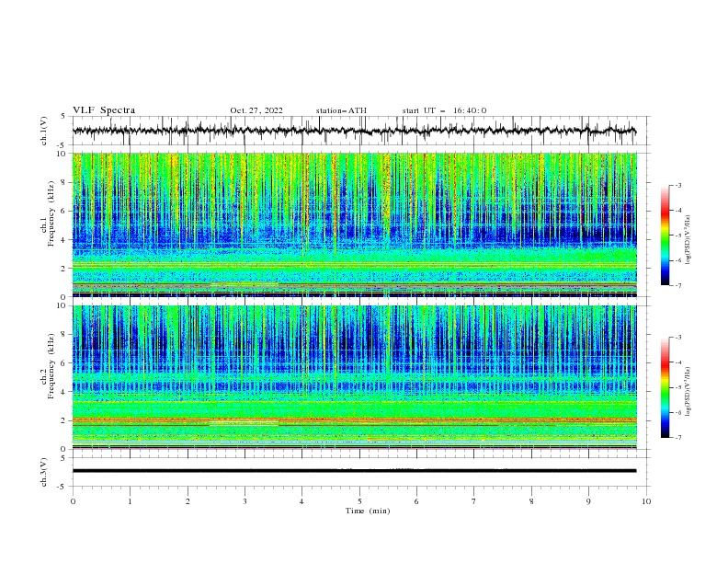Select the "ch.1 Frequency (kHz)" axis label
The height and width of the screenshot is (563, 728).
[48, 213]
